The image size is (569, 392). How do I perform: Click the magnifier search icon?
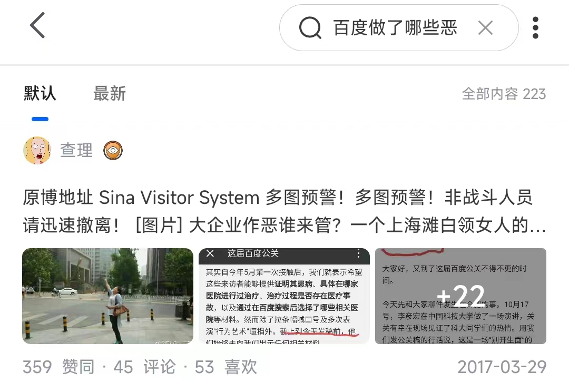[x=310, y=27]
